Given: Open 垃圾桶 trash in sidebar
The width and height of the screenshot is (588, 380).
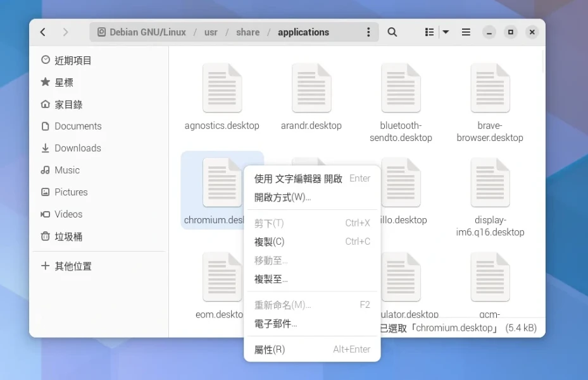Looking at the screenshot, I should coord(68,236).
